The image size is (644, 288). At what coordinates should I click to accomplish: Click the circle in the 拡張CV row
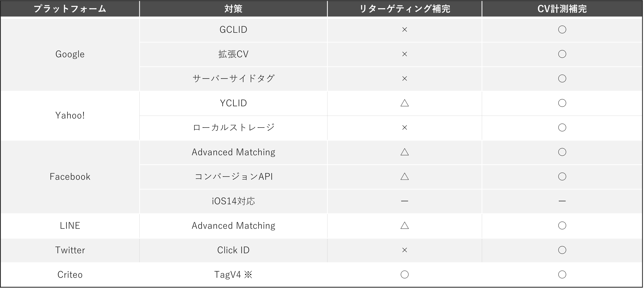click(562, 54)
